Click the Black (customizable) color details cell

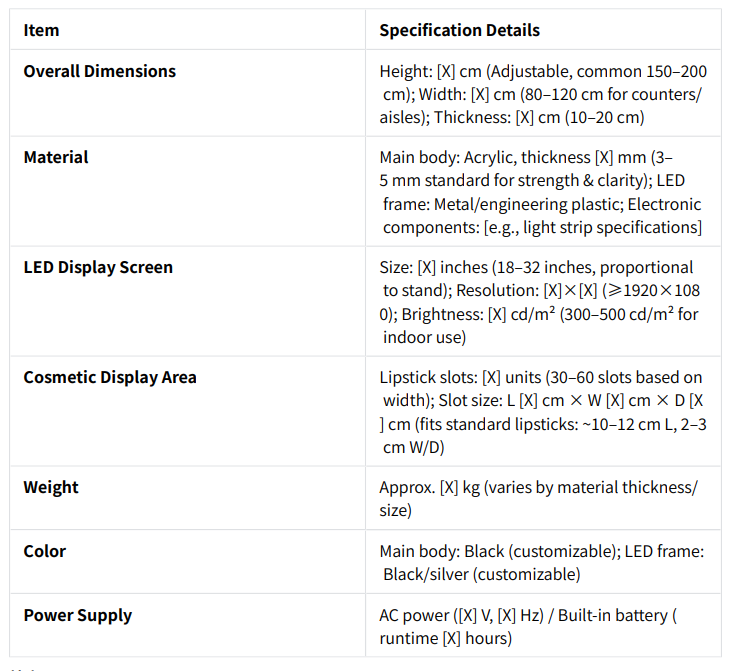tap(543, 562)
